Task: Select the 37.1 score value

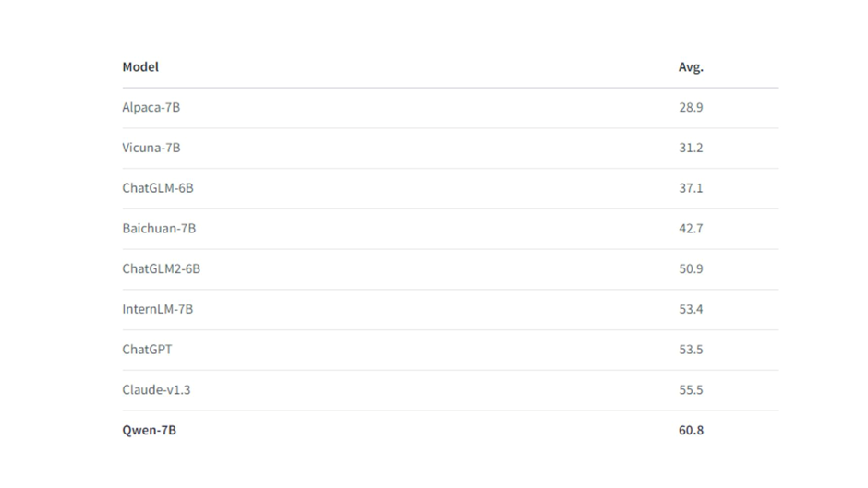Action: [691, 188]
